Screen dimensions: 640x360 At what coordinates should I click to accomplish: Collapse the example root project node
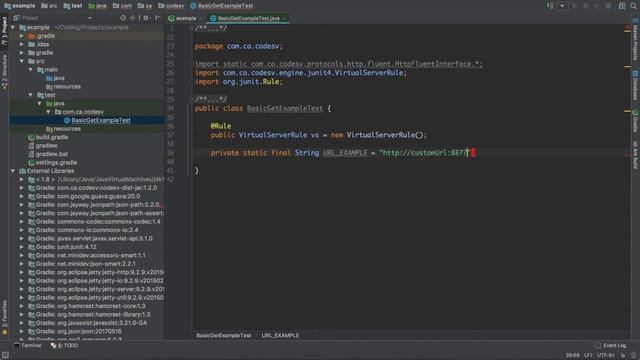tap(13, 27)
